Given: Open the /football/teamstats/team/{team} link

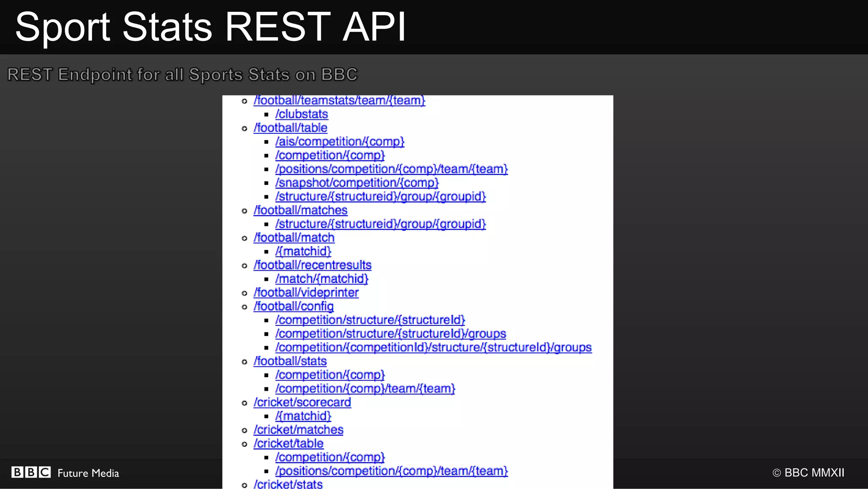Looking at the screenshot, I should pyautogui.click(x=339, y=101).
